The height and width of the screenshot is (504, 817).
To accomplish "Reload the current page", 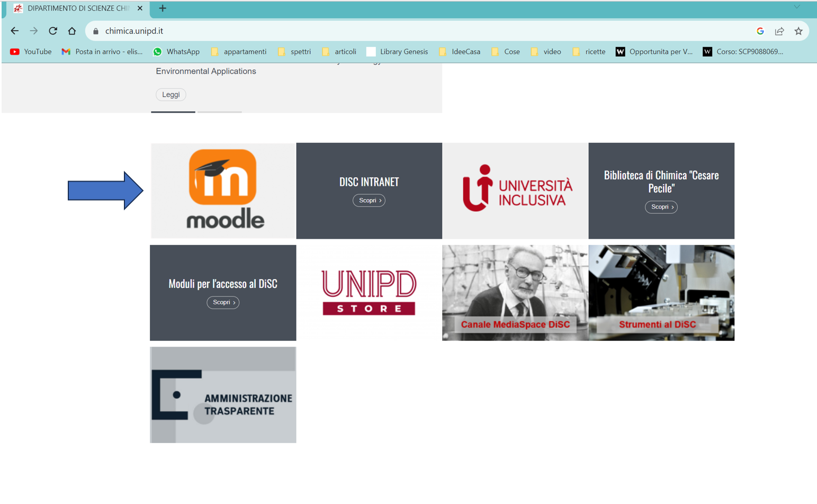I will coord(53,31).
